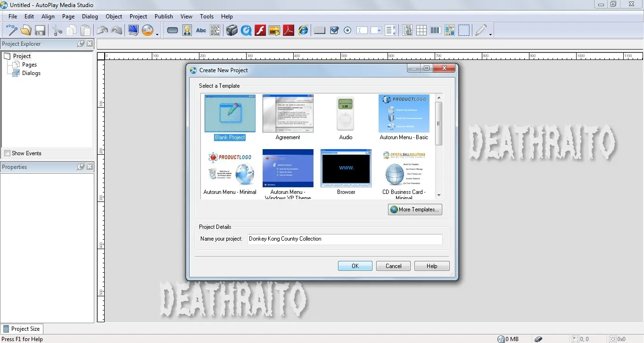Screen dimensions: 644x343
Task: Click the dashed selection rectangle icon
Action: (x=464, y=31)
